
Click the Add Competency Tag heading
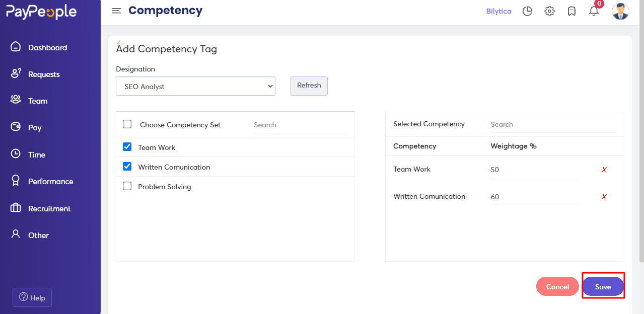click(167, 49)
